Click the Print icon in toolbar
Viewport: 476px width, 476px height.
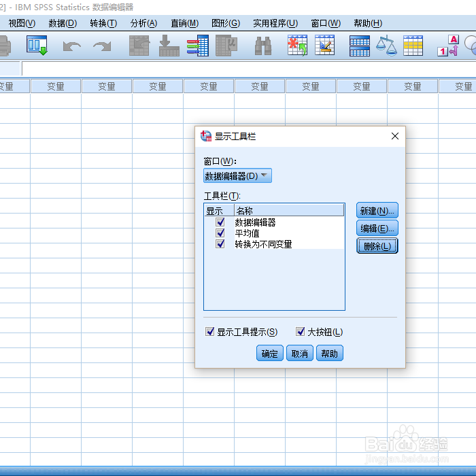pyautogui.click(x=5, y=46)
